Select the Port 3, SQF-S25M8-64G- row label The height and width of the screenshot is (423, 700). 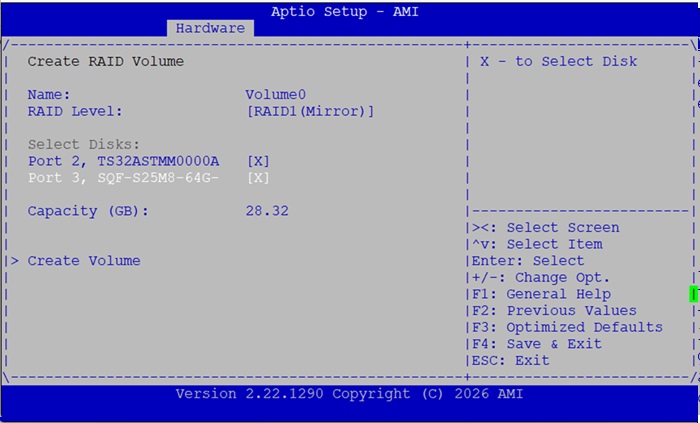tap(124, 178)
